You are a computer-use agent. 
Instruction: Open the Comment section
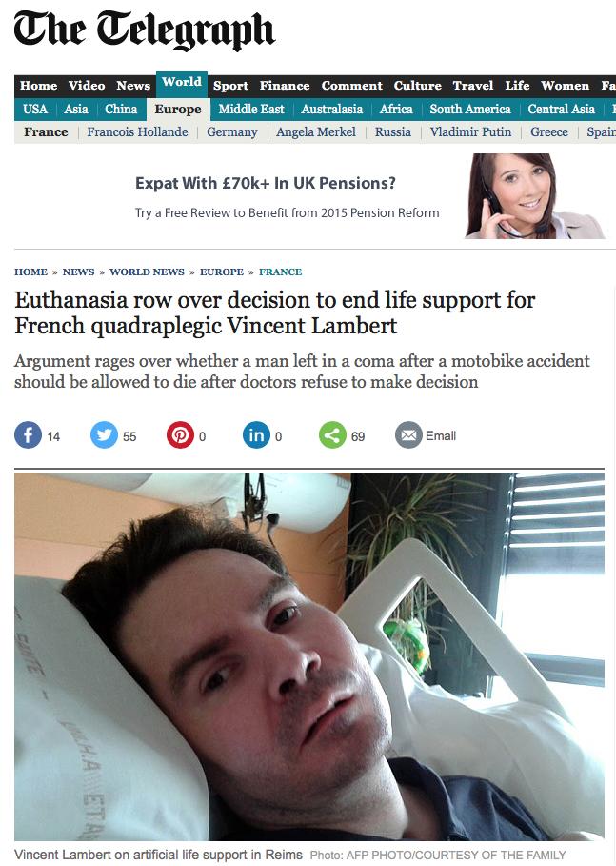click(x=352, y=86)
